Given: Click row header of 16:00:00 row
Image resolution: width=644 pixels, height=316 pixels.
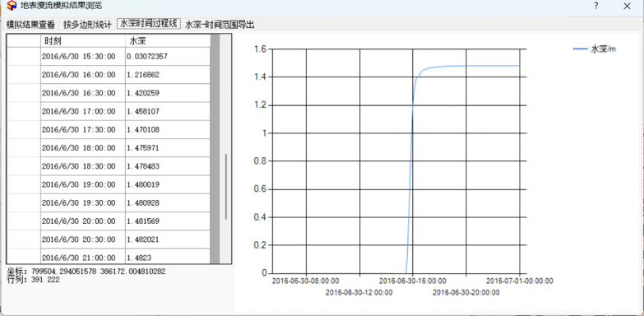Looking at the screenshot, I should (x=24, y=75).
